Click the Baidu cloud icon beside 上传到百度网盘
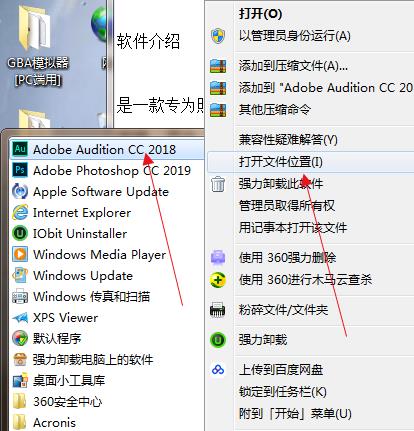The height and width of the screenshot is (431, 414). coord(218,370)
